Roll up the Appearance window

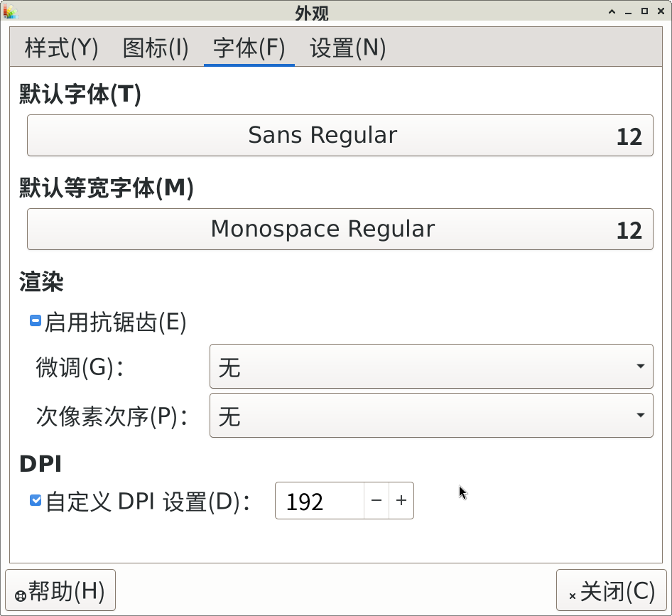pyautogui.click(x=612, y=11)
